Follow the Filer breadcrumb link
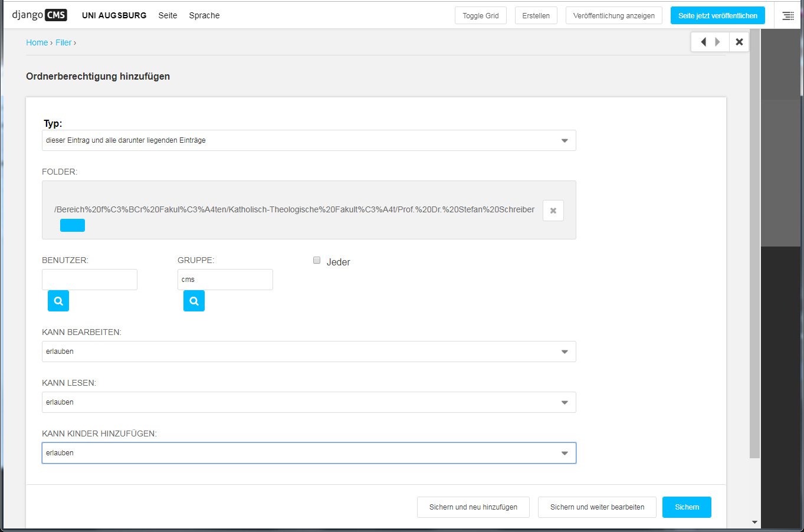The width and height of the screenshot is (804, 532). coord(64,42)
